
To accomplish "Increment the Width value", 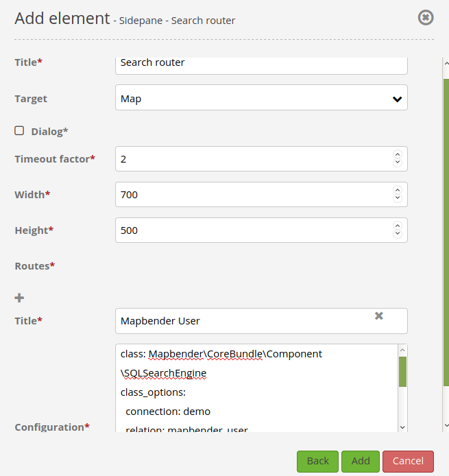I will pyautogui.click(x=397, y=191).
